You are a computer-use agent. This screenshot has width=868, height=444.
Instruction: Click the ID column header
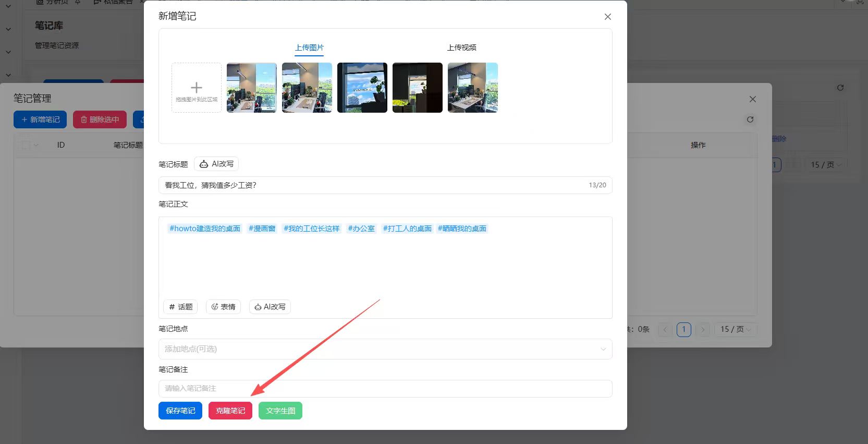tap(61, 145)
